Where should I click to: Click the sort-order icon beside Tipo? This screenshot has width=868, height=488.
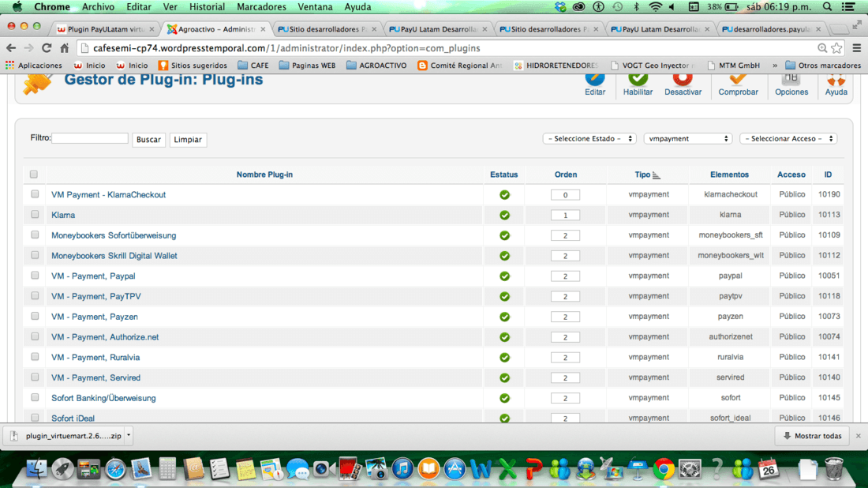point(657,175)
